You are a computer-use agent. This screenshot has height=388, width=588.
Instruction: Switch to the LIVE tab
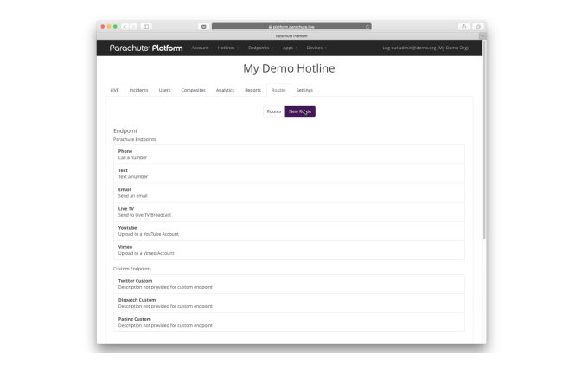point(114,91)
